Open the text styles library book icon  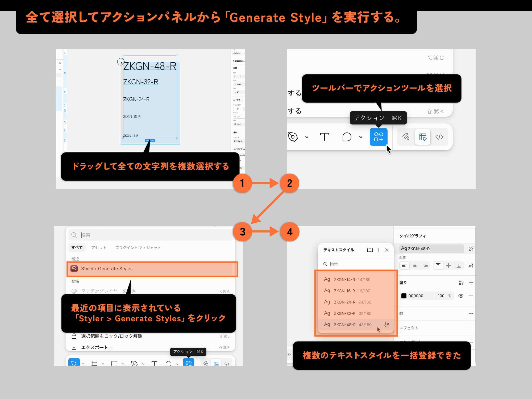click(370, 250)
